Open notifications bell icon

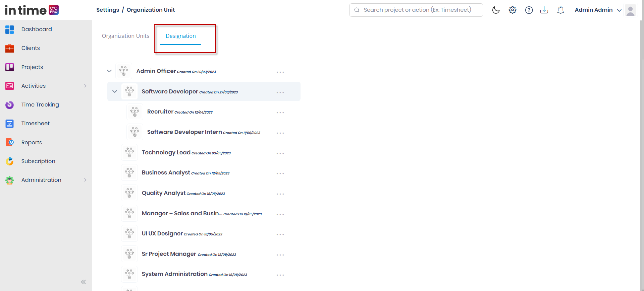[x=560, y=10]
